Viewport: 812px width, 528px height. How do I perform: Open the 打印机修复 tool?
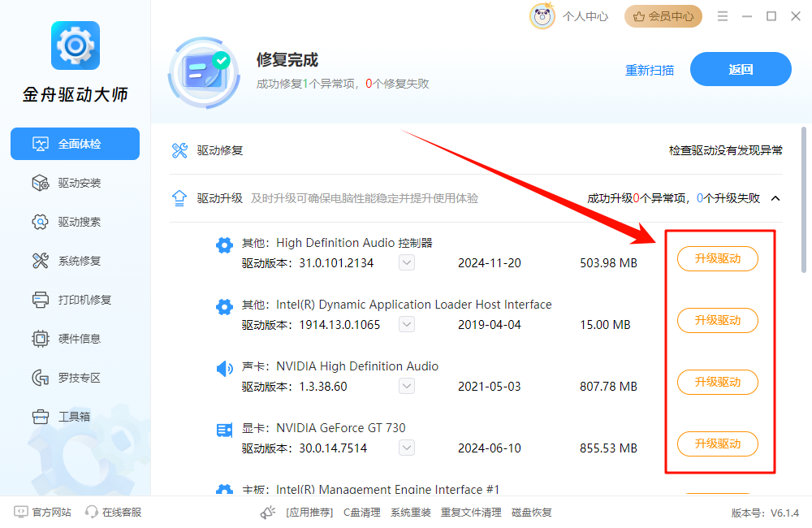(75, 300)
